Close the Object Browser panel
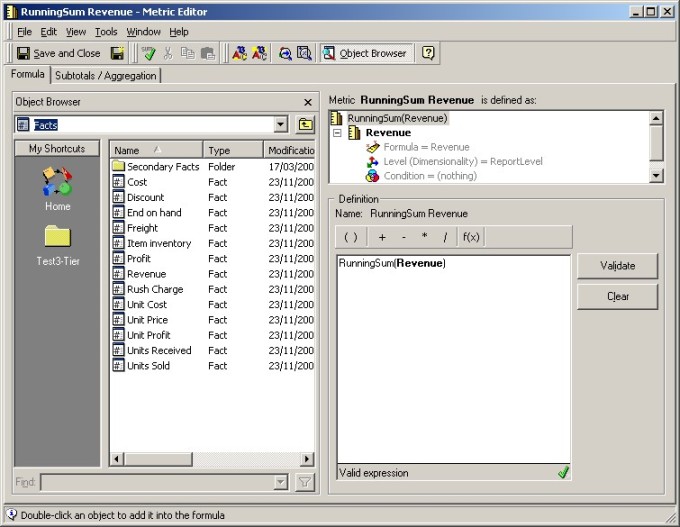Screen dimensions: 680x527 tap(308, 102)
